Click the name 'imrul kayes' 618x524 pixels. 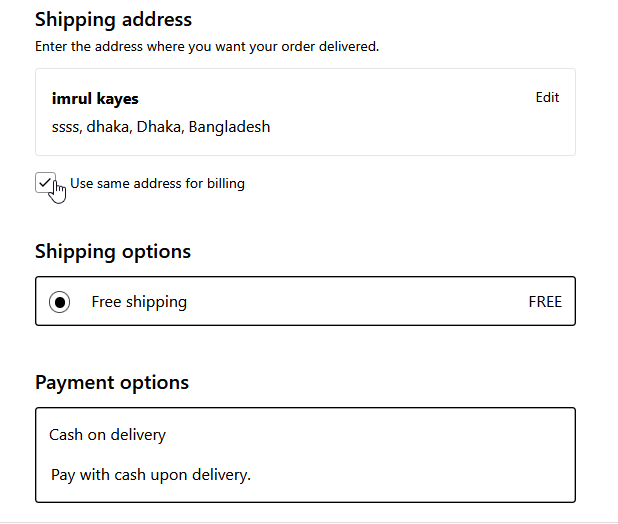[x=95, y=99]
